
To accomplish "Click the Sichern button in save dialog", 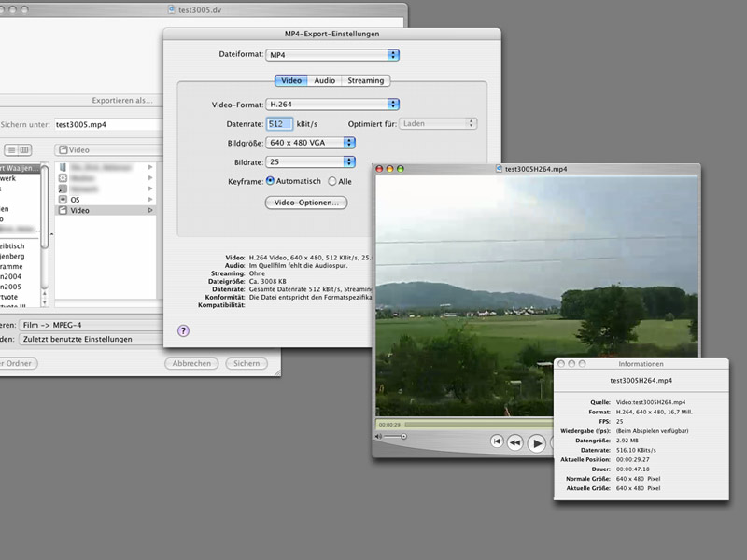I will [x=247, y=364].
